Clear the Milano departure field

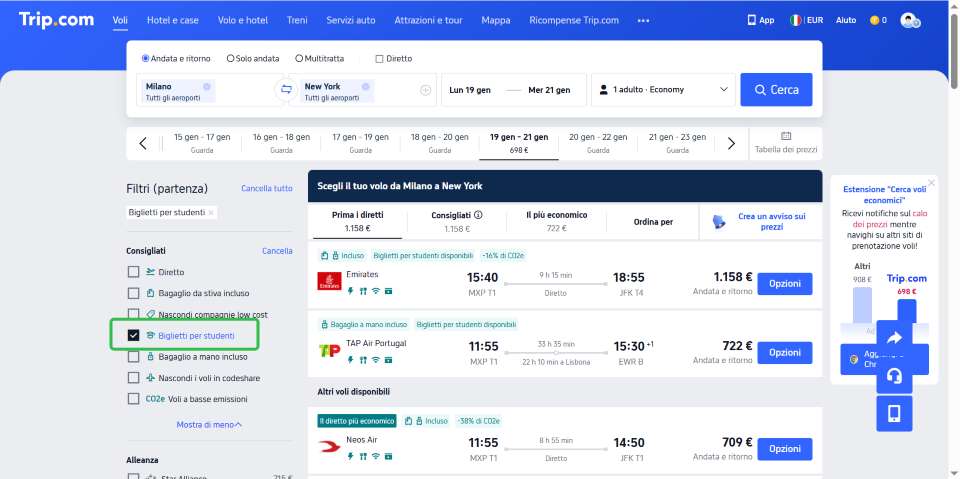206,86
